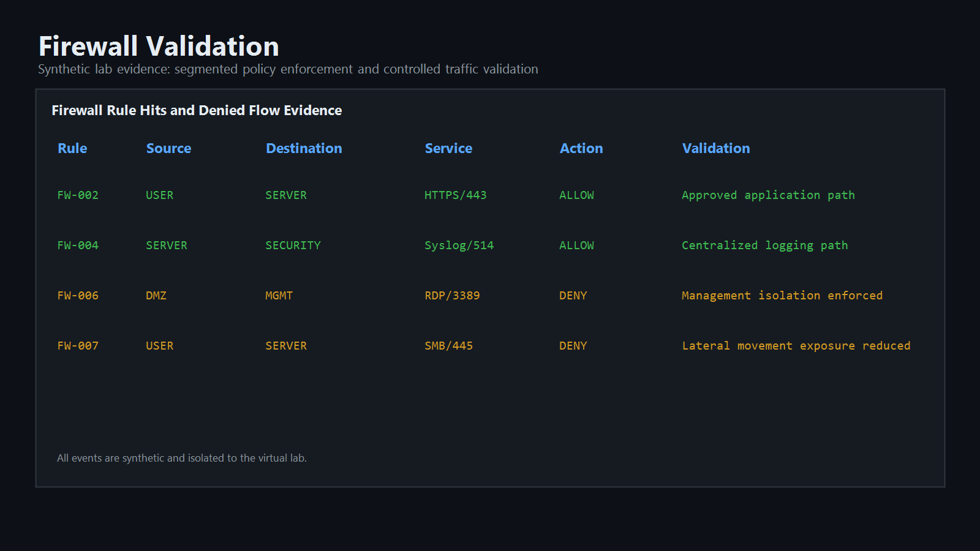This screenshot has width=980, height=551.
Task: Select 'ALLOW' action in FW-004 row
Action: (576, 246)
